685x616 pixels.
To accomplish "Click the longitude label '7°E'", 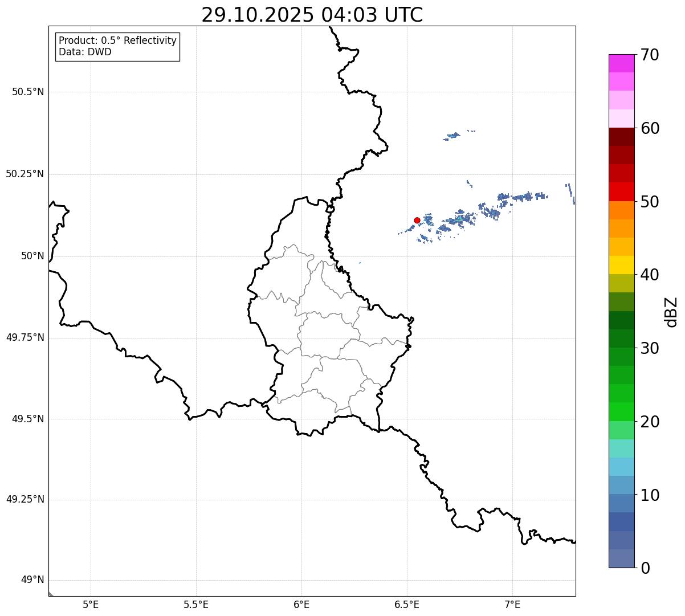I will click(x=512, y=605).
